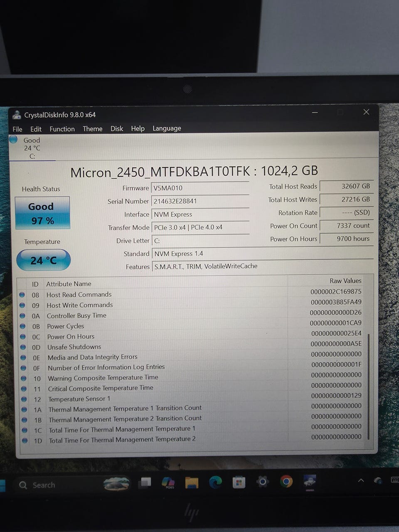
Task: Select the Power Cycles attribute row
Action: tap(190, 325)
